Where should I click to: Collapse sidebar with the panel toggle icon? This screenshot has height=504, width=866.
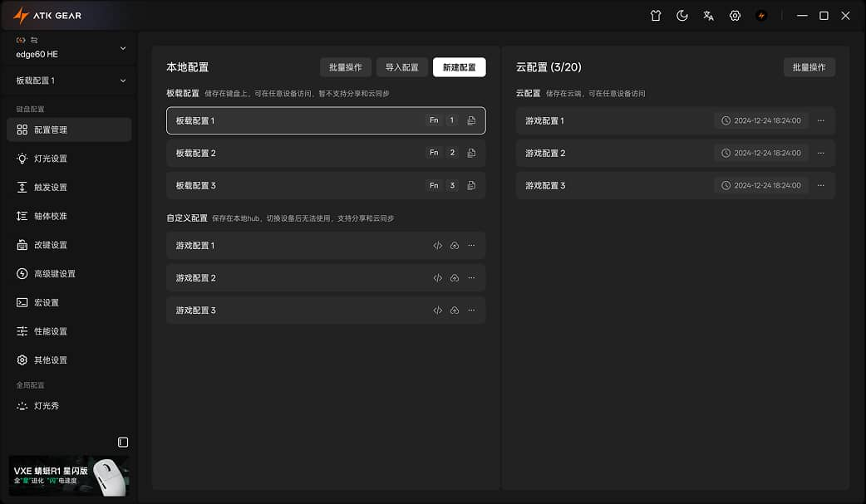click(x=123, y=443)
